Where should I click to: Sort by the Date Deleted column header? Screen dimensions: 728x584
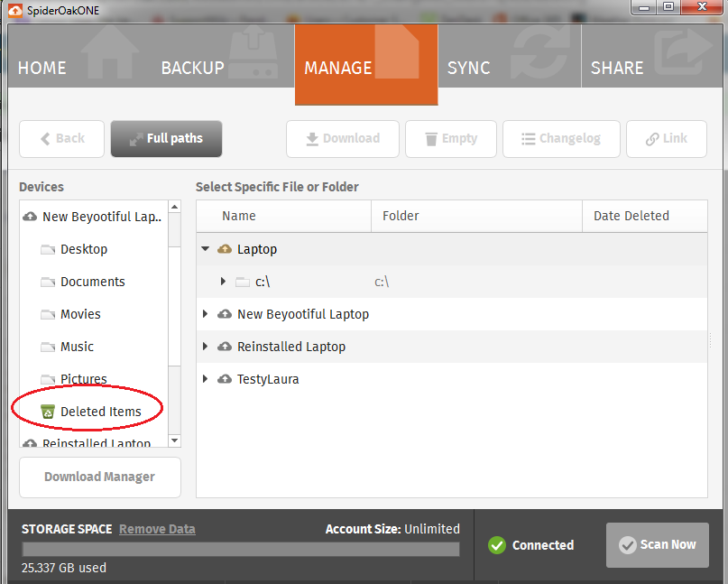645,216
